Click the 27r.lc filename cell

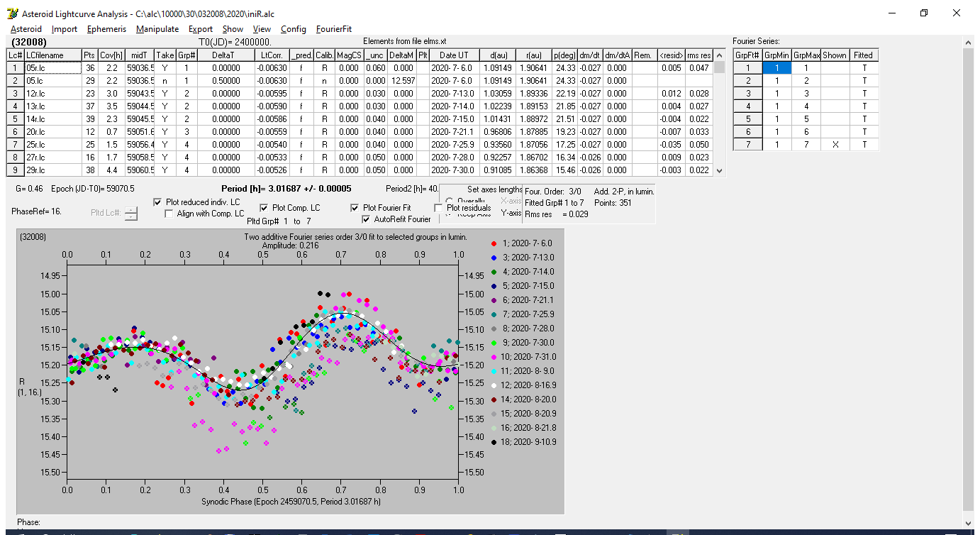coord(52,158)
